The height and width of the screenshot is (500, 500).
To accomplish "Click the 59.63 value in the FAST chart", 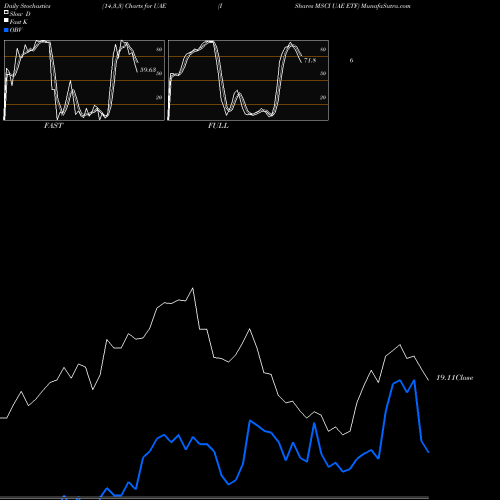I will pos(148,70).
